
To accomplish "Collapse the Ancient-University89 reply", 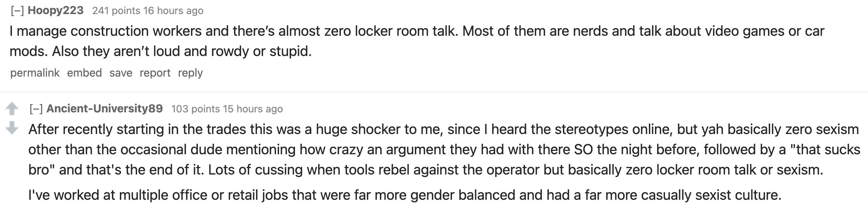I will (x=36, y=109).
